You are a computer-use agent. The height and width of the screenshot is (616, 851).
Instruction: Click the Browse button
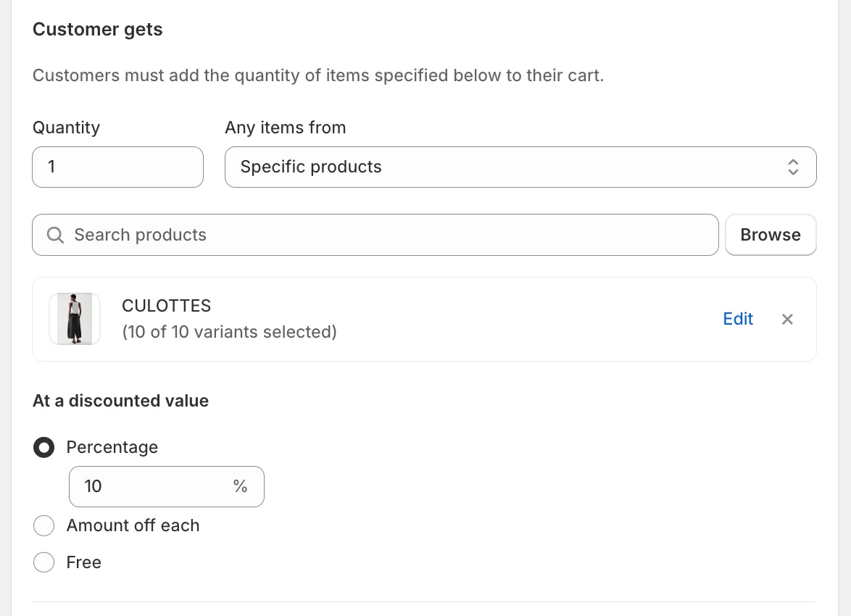click(771, 235)
